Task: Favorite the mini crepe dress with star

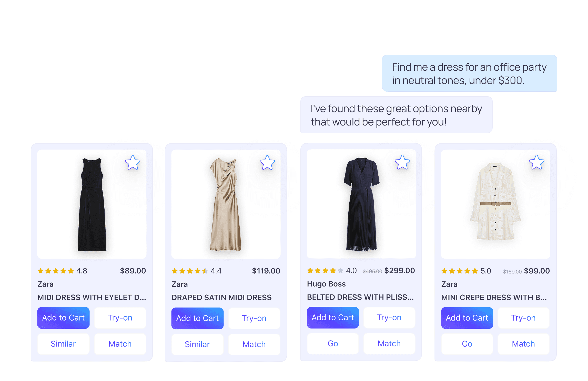Action: pyautogui.click(x=536, y=162)
